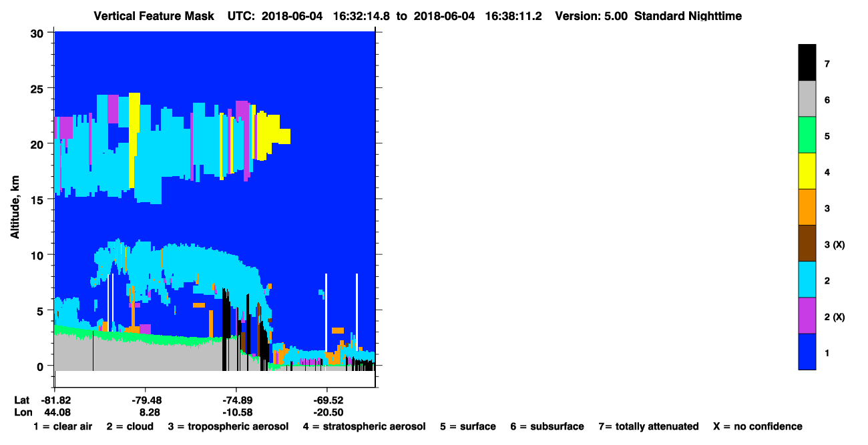Pick the cyan cloud colorbar swatch
The width and height of the screenshot is (868, 445).
pyautogui.click(x=807, y=279)
